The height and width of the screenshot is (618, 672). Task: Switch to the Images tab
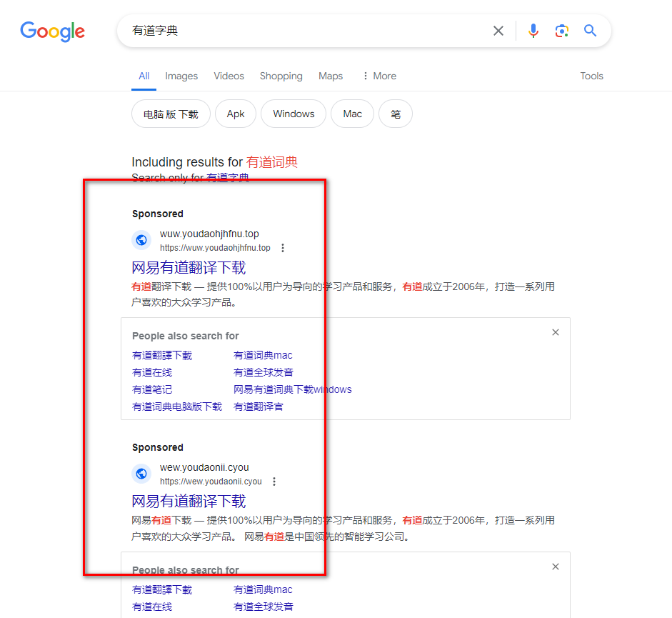point(181,76)
